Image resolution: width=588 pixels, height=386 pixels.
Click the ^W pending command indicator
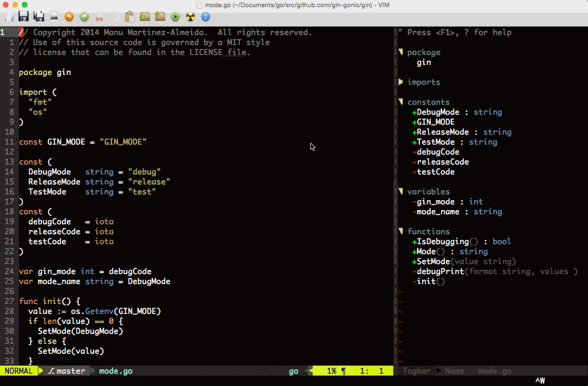(540, 381)
